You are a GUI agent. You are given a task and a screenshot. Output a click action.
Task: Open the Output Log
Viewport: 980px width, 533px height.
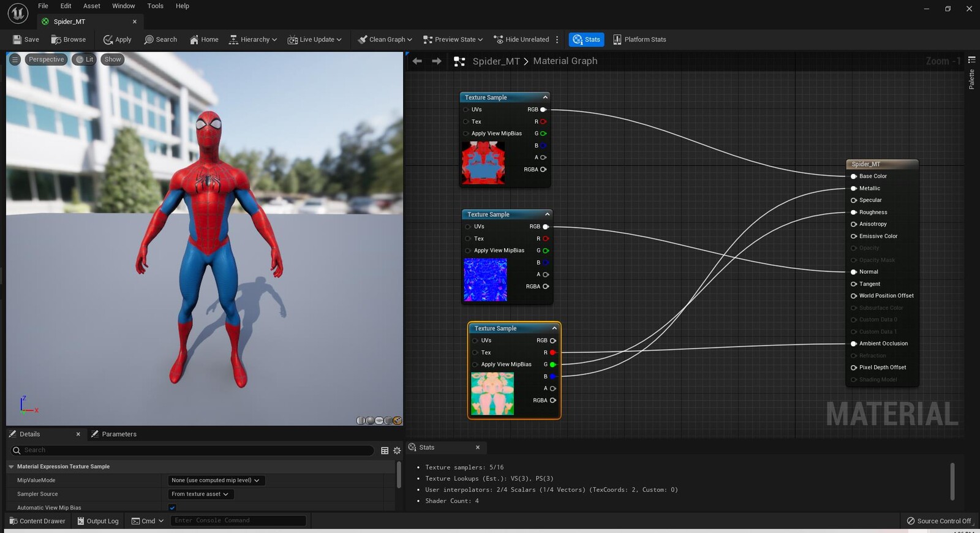(x=97, y=521)
